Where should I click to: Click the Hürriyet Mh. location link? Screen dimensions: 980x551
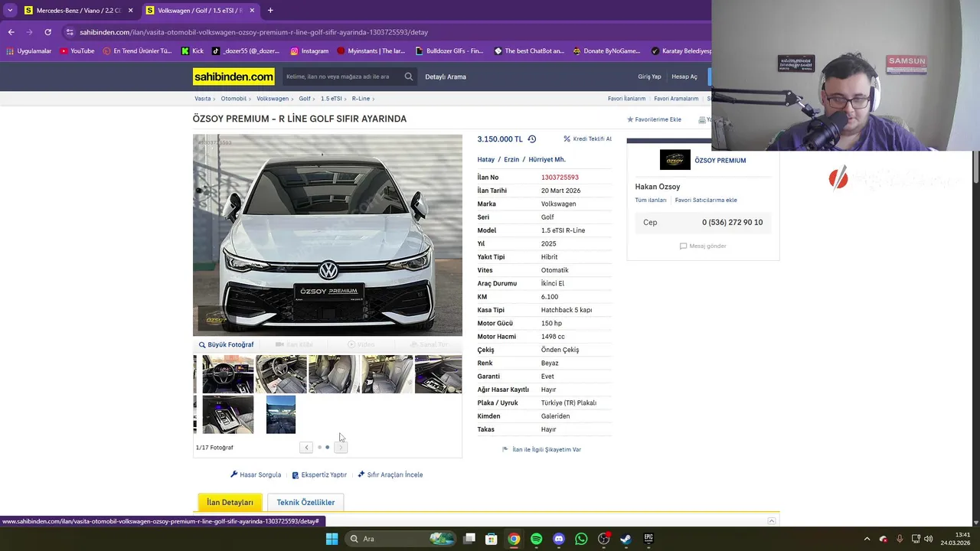tap(547, 160)
